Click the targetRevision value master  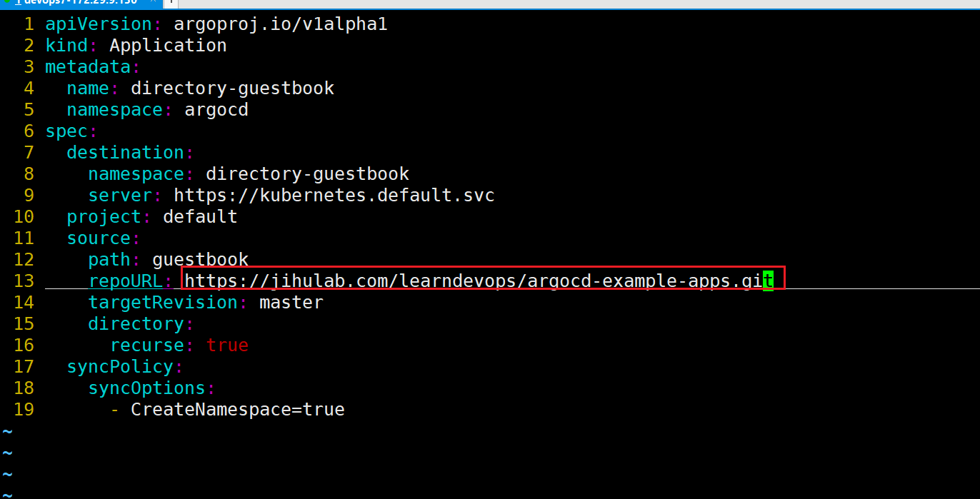(x=291, y=303)
